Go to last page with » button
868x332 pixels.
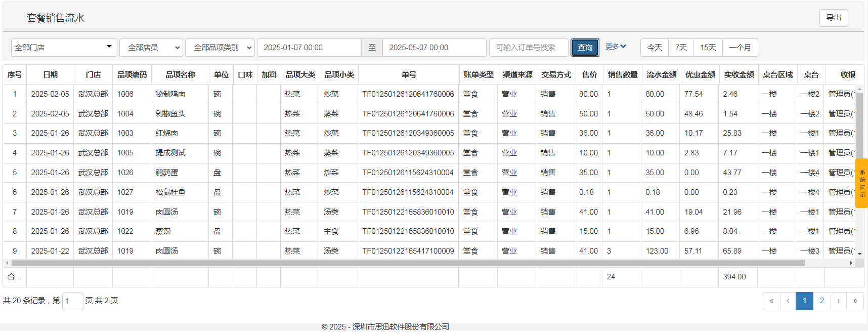855,301
